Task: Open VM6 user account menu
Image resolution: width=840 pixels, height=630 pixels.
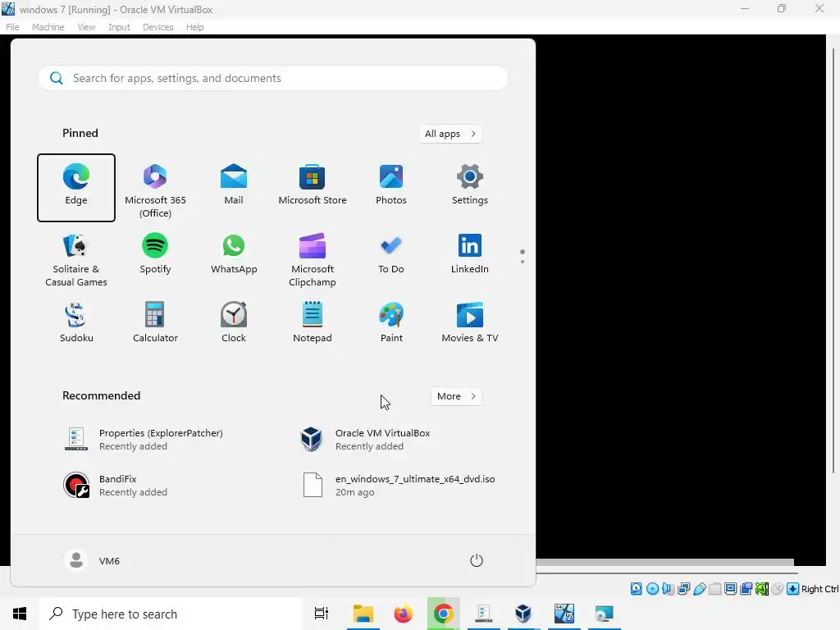Action: pos(92,560)
